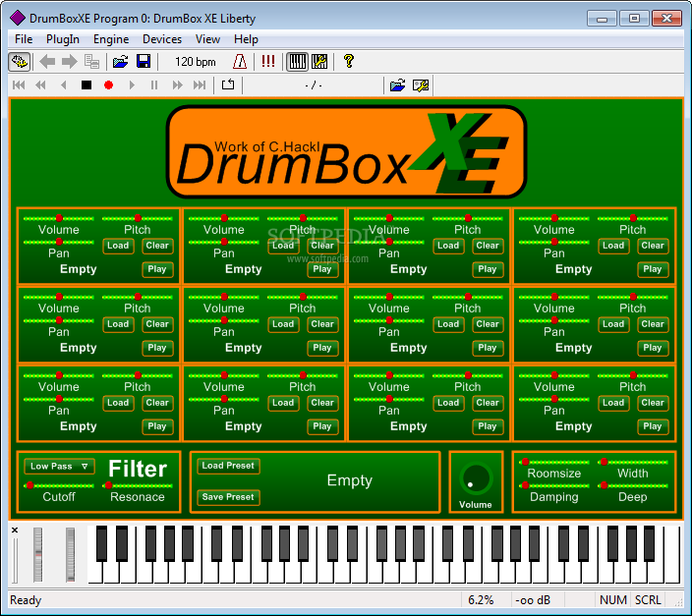Save using the floppy disk icon
Viewport: 692px width, 616px height.
pos(144,61)
